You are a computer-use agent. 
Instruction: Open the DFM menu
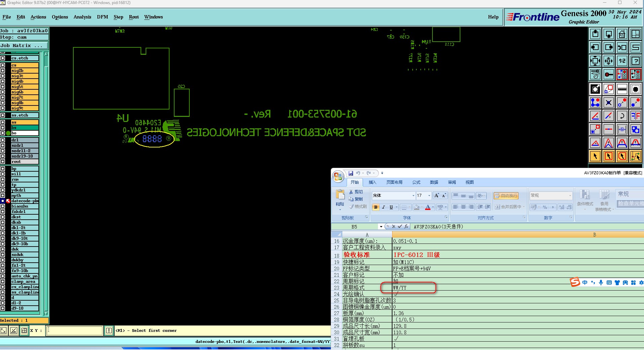pos(103,17)
